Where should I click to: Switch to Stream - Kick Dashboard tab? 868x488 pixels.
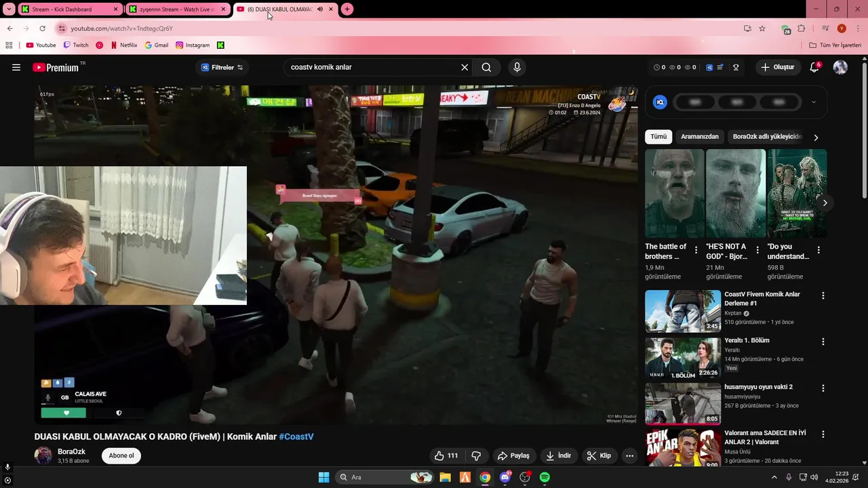[x=69, y=9]
